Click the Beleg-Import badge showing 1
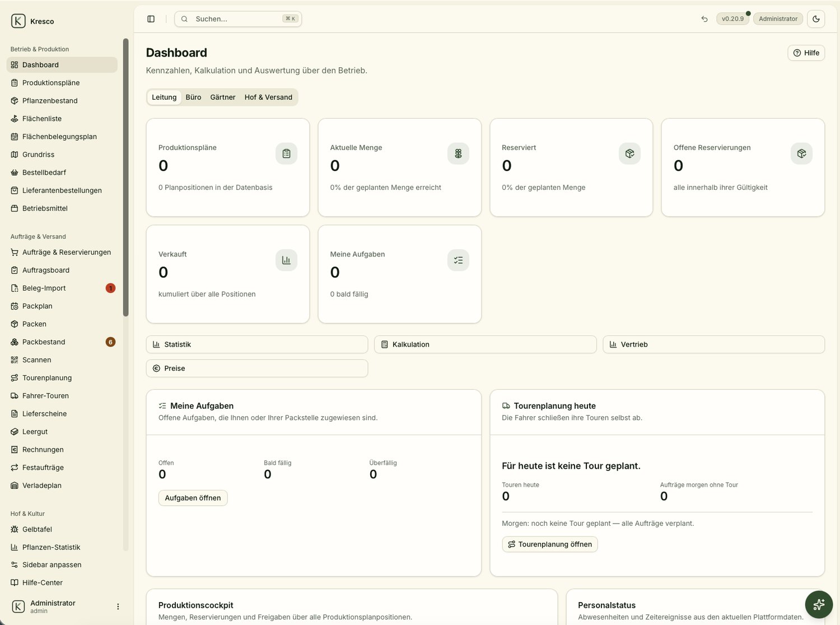 (x=111, y=288)
